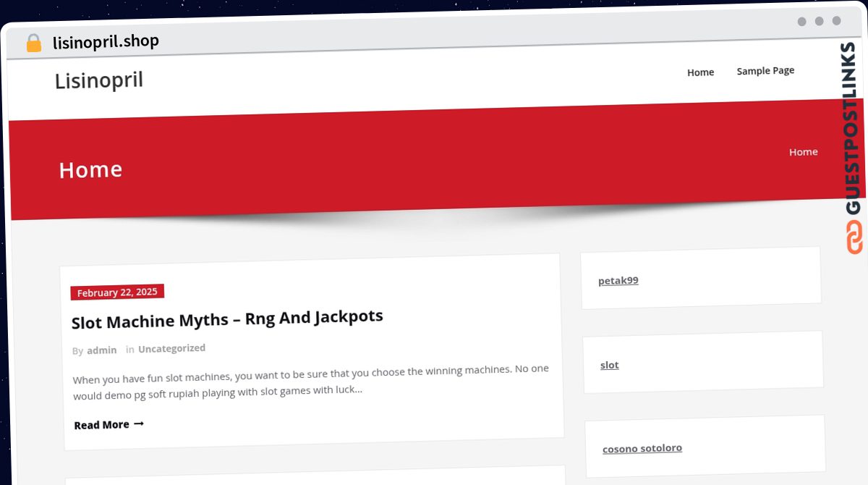Image resolution: width=868 pixels, height=485 pixels.
Task: Click the February 22, 2025 date badge
Action: click(x=117, y=292)
